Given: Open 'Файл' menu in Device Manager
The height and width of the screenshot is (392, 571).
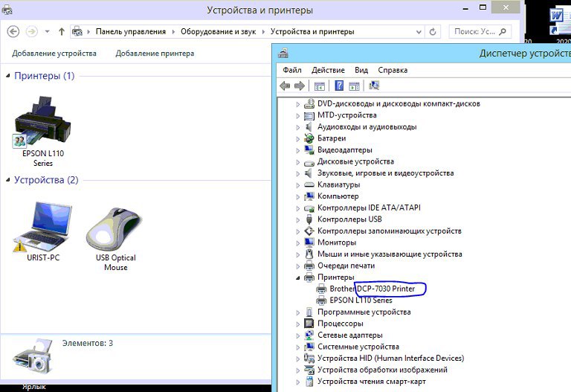Looking at the screenshot, I should [x=292, y=71].
